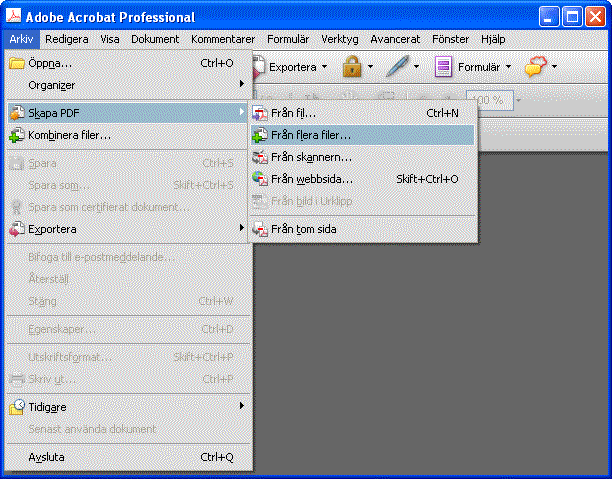The height and width of the screenshot is (479, 612).
Task: Choose Från flera filer menu entry
Action: pyautogui.click(x=310, y=135)
